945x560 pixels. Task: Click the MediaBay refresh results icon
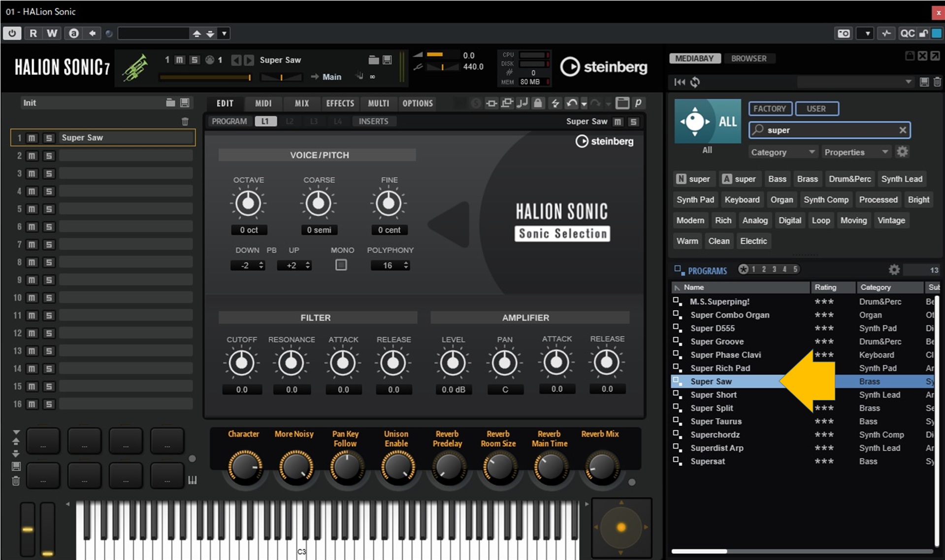pyautogui.click(x=695, y=82)
